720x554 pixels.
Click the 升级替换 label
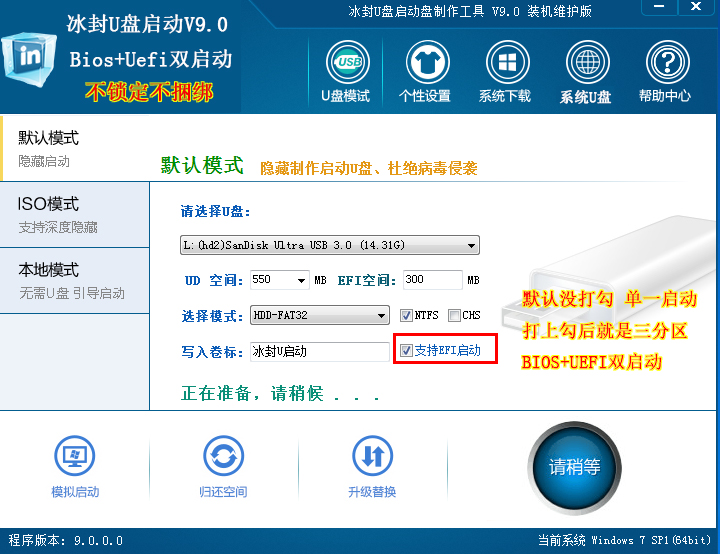coord(372,492)
